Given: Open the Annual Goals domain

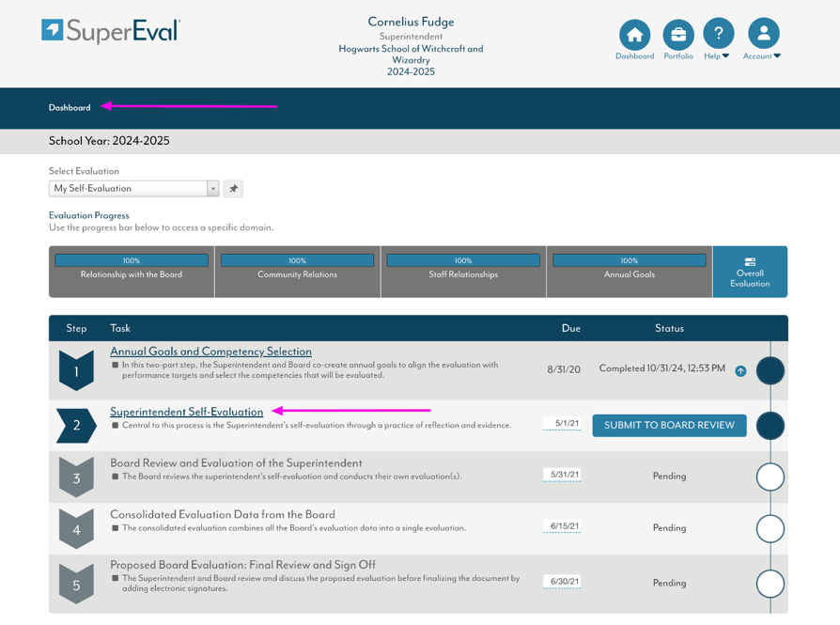Looking at the screenshot, I should (x=630, y=272).
